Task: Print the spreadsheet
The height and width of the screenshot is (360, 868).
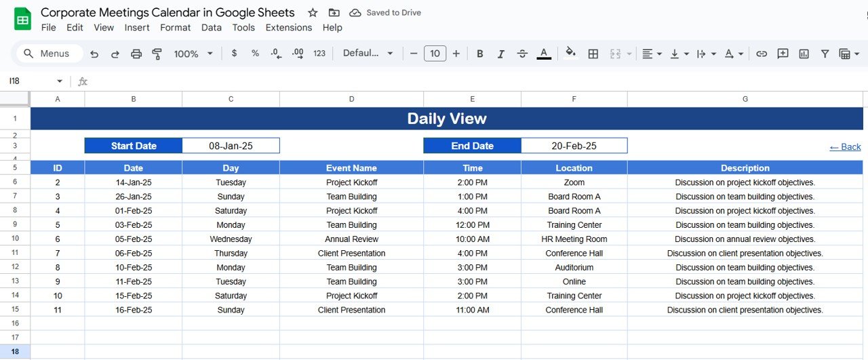Action: (136, 54)
